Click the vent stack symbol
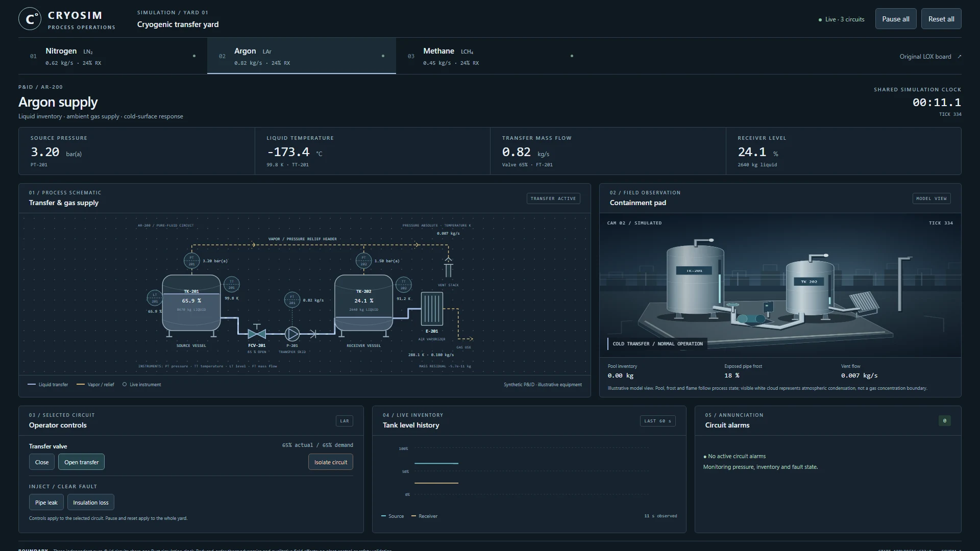This screenshot has width=980, height=551. (x=448, y=267)
